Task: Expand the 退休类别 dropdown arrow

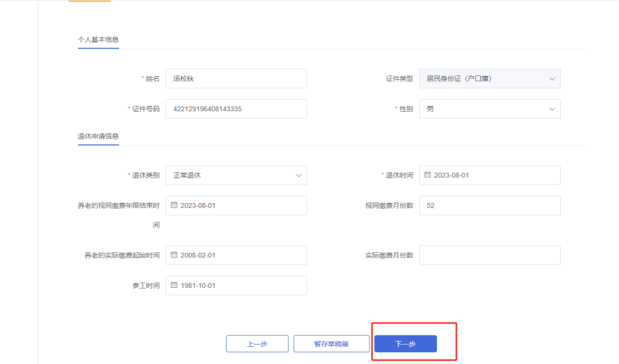Action: [298, 176]
